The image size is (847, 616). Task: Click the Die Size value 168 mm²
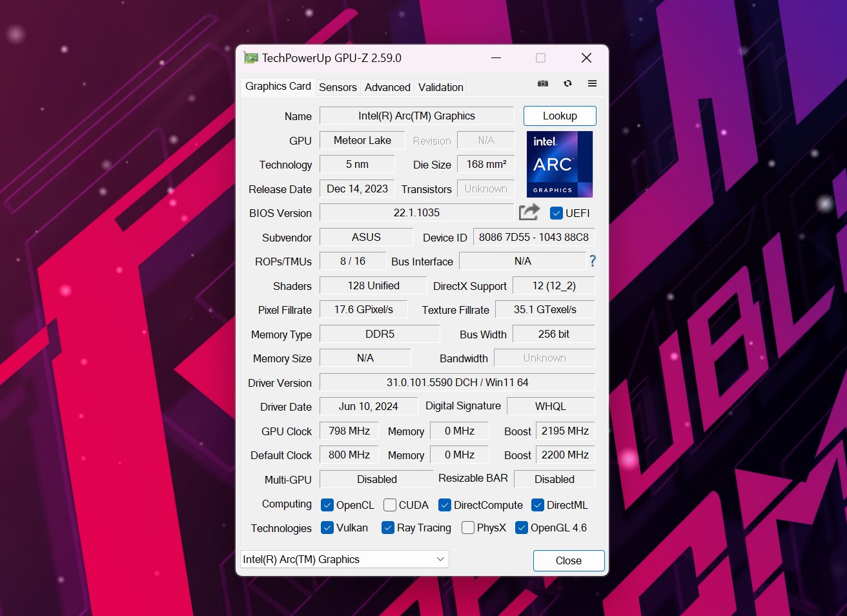click(486, 164)
